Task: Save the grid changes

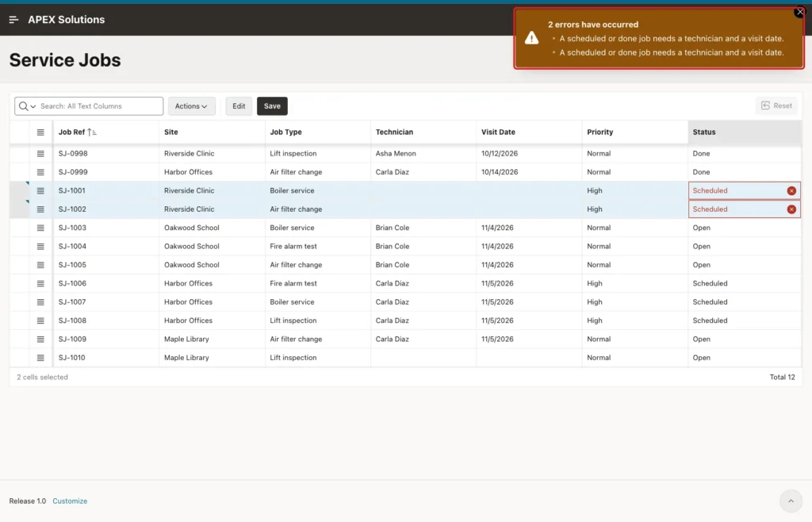Action: pyautogui.click(x=273, y=106)
